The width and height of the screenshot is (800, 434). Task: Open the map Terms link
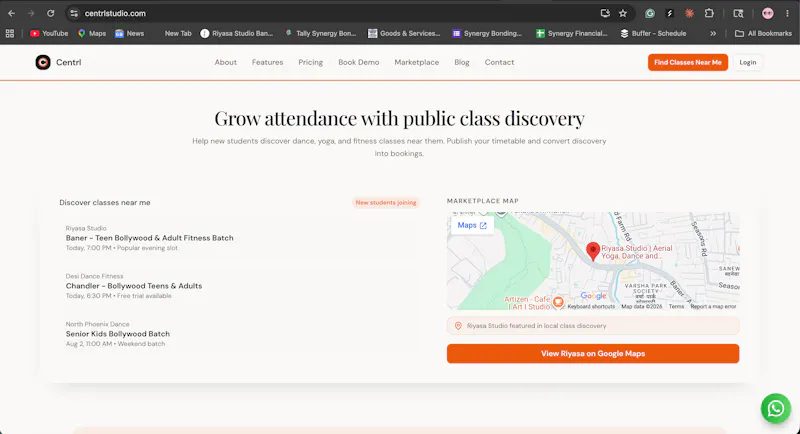(x=676, y=307)
